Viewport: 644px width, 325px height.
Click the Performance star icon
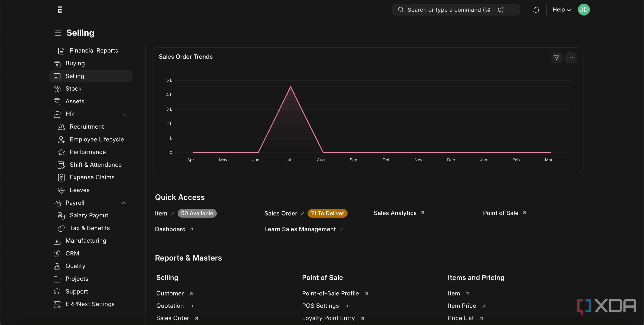[x=61, y=152]
